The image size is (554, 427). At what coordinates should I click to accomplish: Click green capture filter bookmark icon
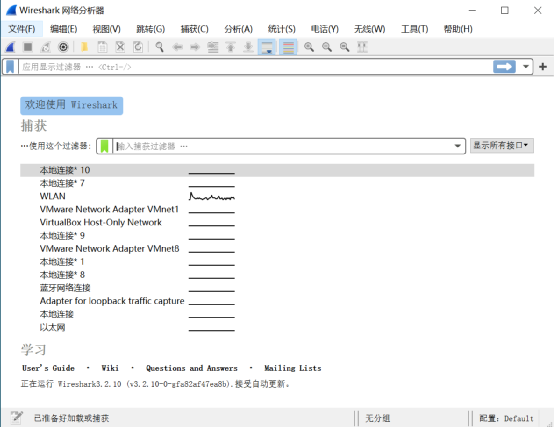[x=105, y=146]
